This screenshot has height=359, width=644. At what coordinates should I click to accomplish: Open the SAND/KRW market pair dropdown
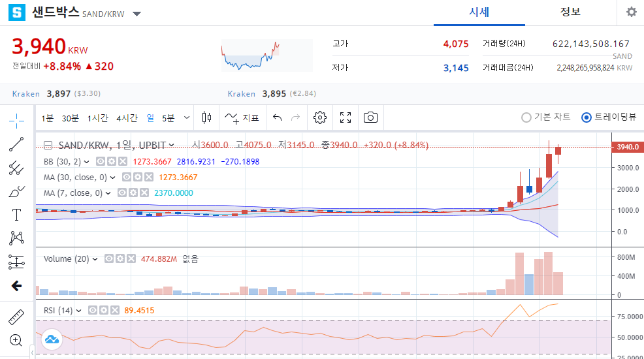click(137, 14)
